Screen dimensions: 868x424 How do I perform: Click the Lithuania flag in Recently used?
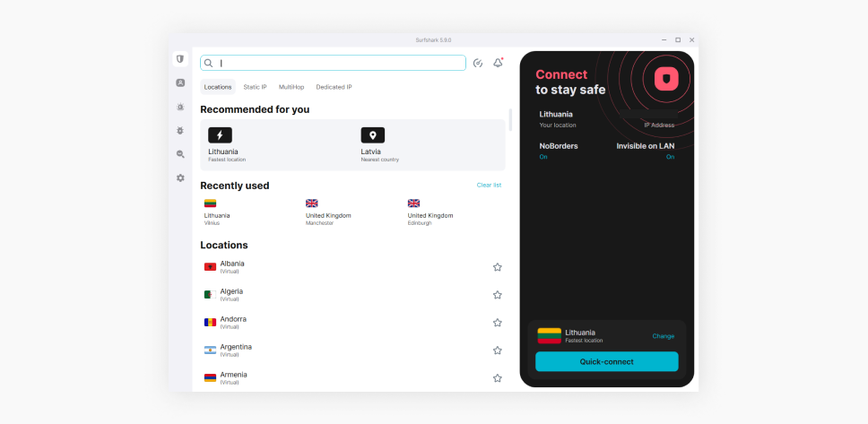click(211, 203)
